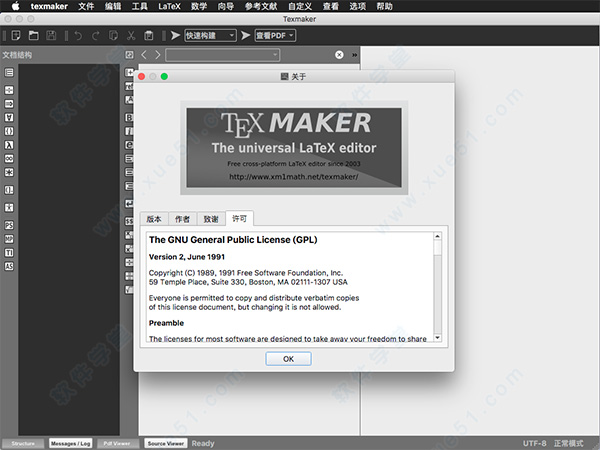The image size is (600, 450).
Task: Run the quick build arrow
Action: pos(175,36)
